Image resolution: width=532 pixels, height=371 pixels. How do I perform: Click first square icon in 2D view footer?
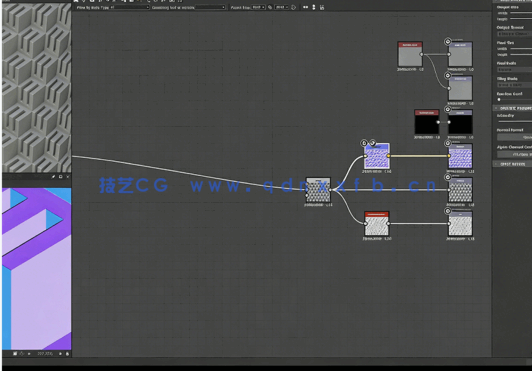15,353
